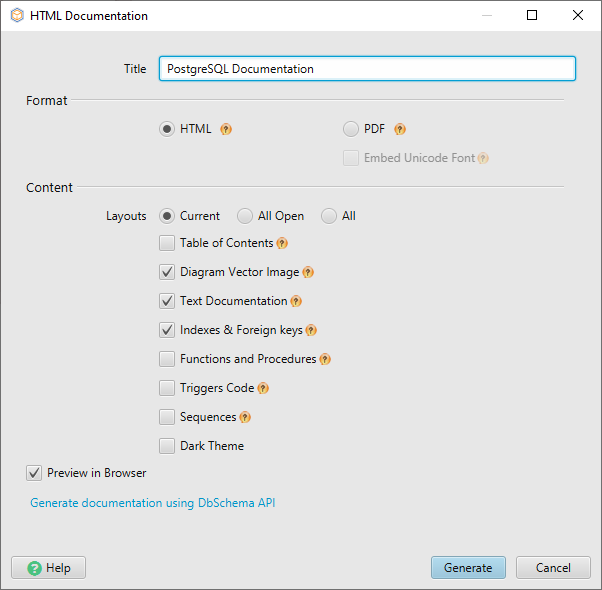Select the All Open layouts option
602x590 pixels.
coord(245,216)
